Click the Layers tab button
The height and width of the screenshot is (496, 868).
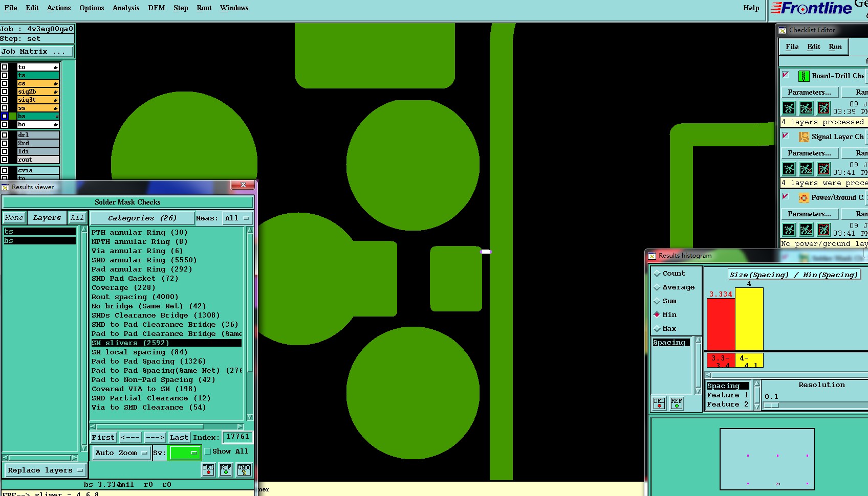tap(47, 218)
